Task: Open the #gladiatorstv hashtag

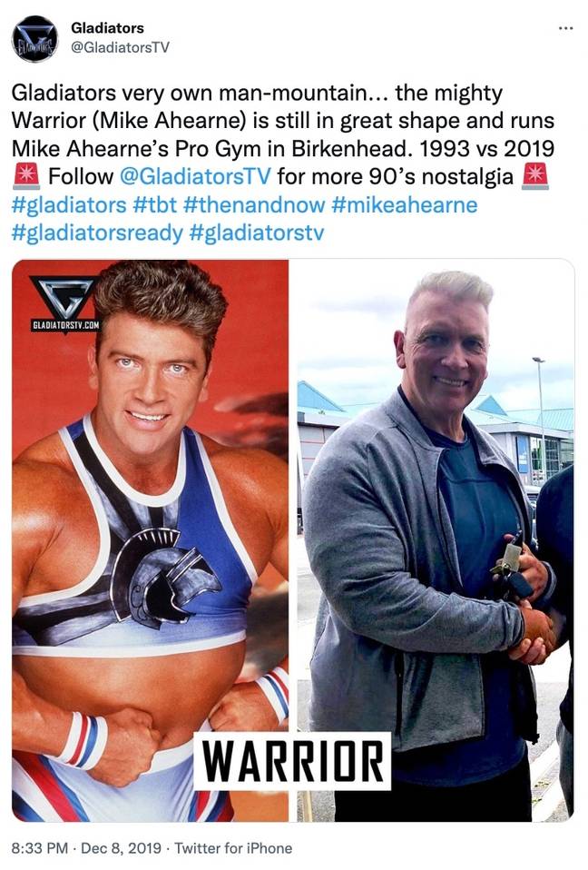Action: coord(256,232)
